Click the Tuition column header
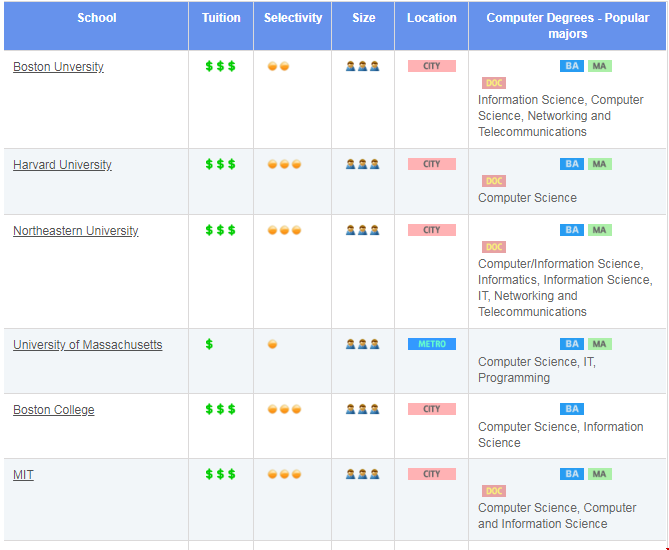The image size is (669, 550). point(221,18)
